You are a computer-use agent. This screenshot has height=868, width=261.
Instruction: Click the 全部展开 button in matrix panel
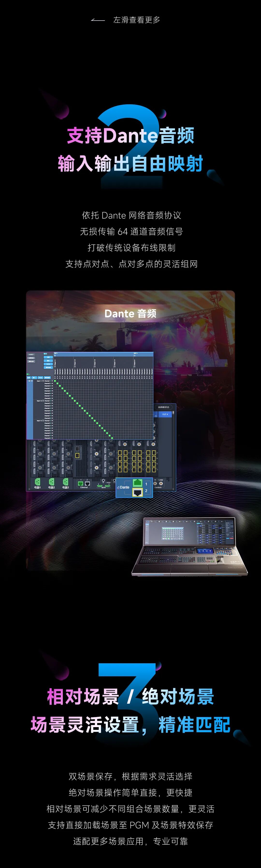(31, 355)
